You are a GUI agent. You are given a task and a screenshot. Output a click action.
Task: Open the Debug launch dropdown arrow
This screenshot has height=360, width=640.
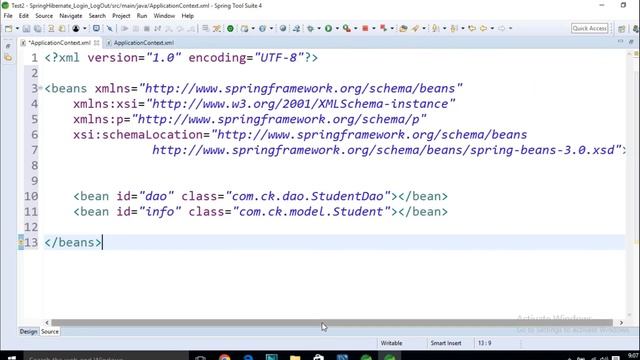(319, 28)
